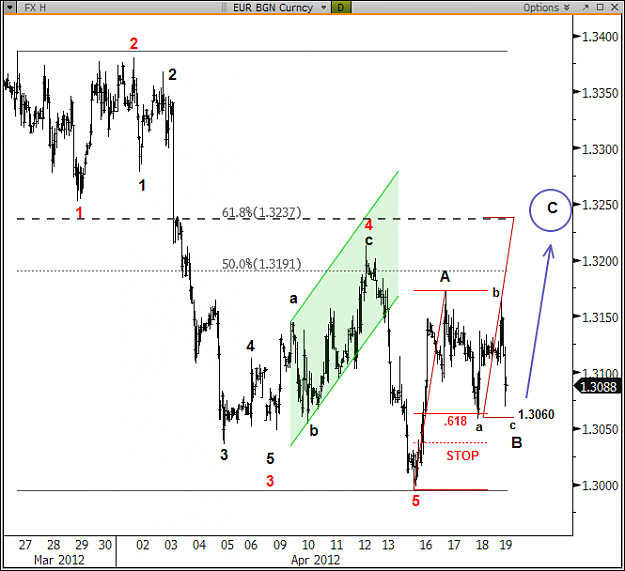Open the Options menu
Screen dimensions: 625x571
click(x=546, y=8)
